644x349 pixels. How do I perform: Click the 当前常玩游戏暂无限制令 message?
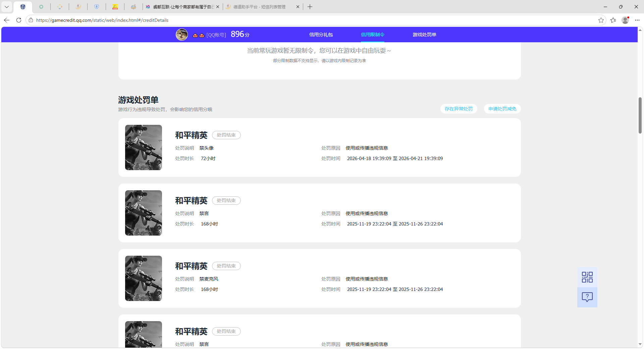point(319,51)
